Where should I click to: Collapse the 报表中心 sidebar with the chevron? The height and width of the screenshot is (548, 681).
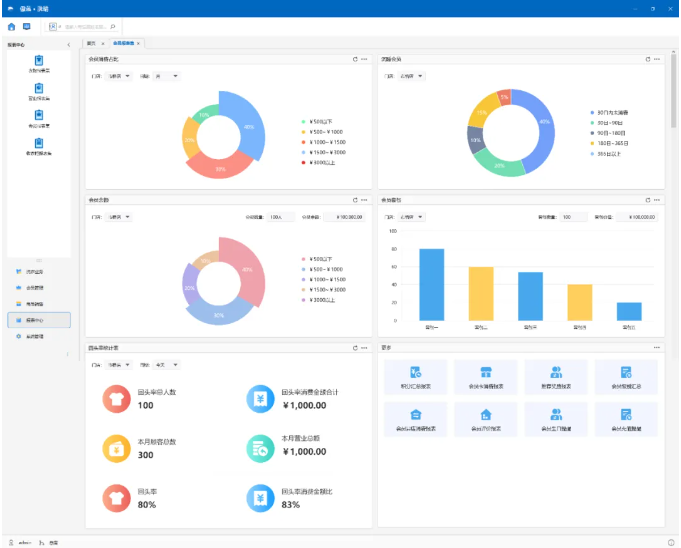point(68,44)
